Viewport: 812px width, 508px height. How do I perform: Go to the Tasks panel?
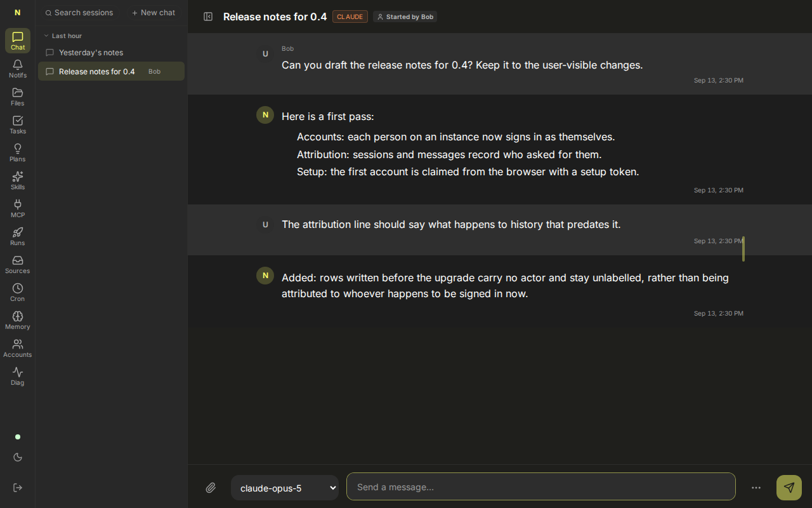pos(18,124)
